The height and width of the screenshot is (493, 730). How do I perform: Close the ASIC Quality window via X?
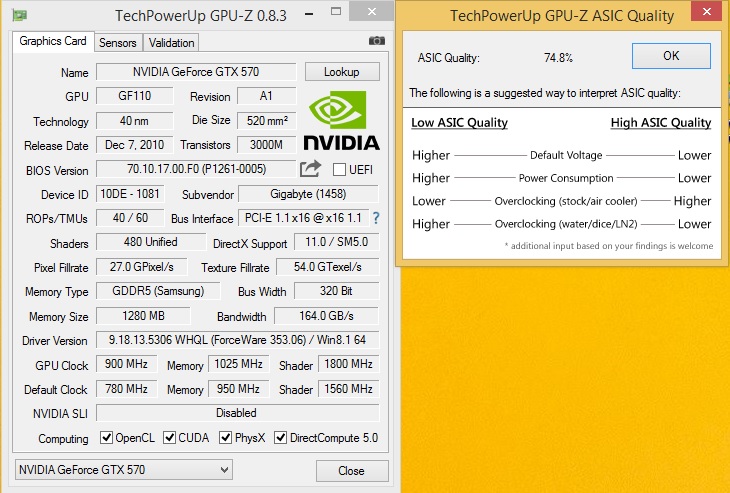707,11
